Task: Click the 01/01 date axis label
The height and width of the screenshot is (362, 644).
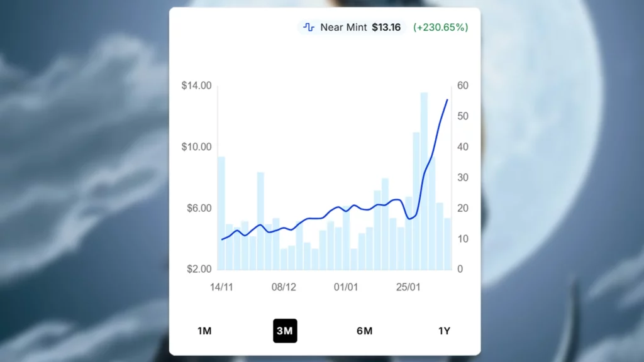Action: 346,287
